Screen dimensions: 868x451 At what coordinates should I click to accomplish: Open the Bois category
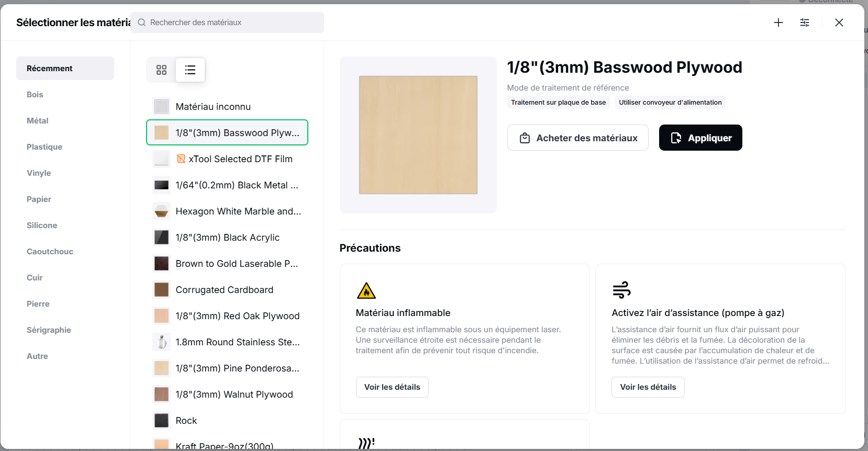click(35, 95)
